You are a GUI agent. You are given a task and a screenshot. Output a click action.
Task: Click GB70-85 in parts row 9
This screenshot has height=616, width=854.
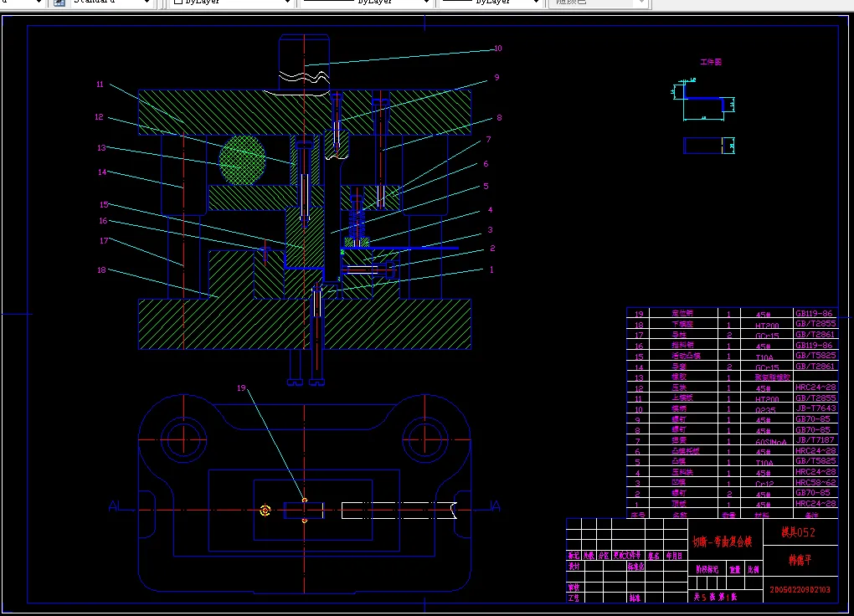(813, 419)
